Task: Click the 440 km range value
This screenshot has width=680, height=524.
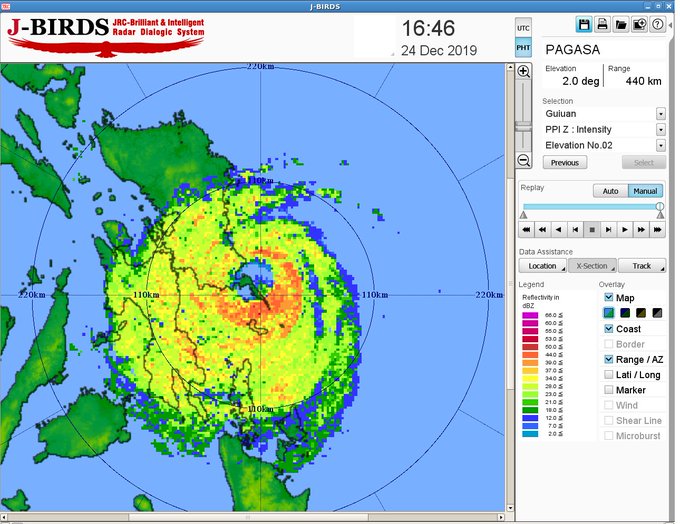Action: pos(644,81)
